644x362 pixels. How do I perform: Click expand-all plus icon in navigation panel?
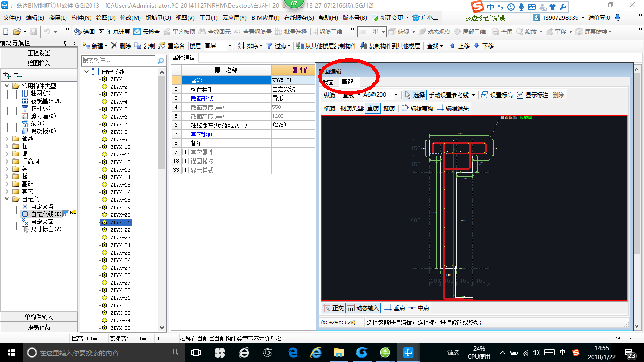7,74
